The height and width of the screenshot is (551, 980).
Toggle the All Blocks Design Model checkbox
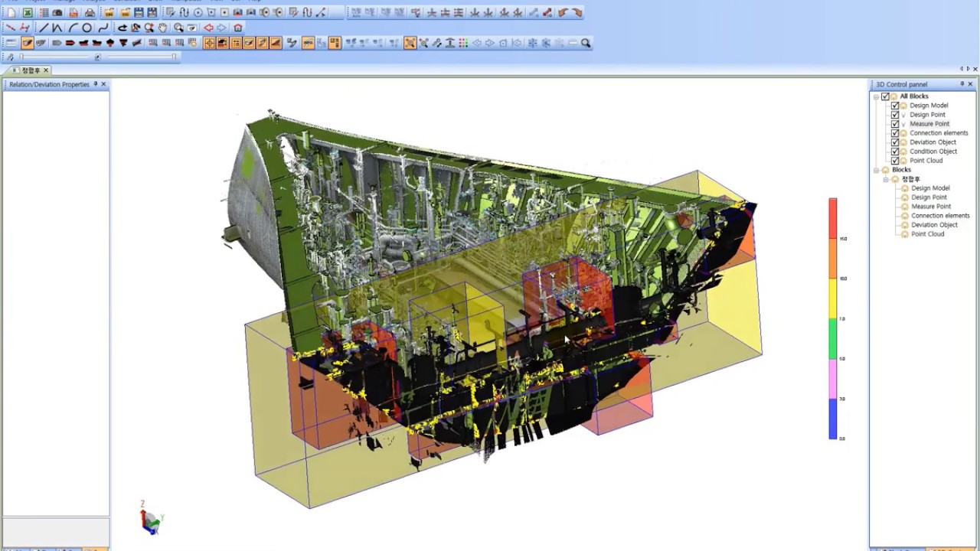click(894, 106)
